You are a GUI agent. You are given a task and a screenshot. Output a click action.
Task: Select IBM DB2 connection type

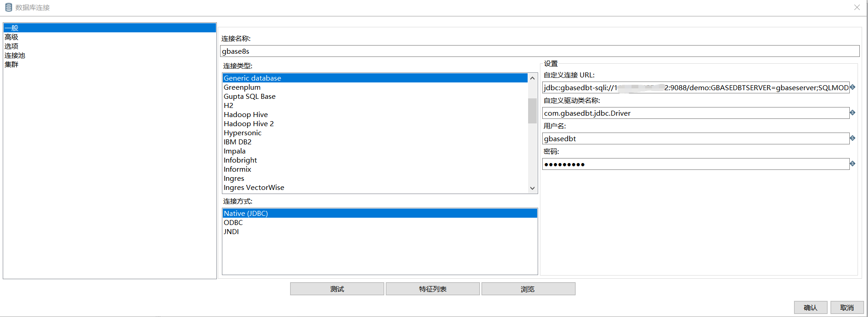[x=375, y=142]
